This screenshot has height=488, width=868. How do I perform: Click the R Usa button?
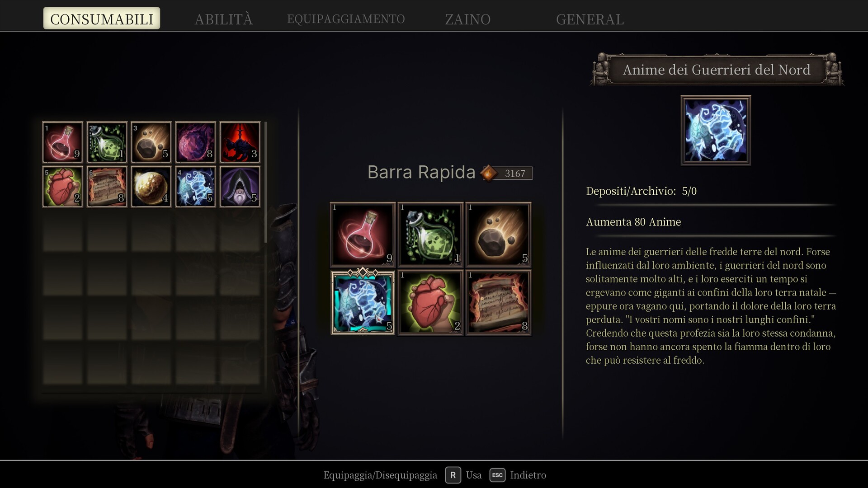click(463, 475)
